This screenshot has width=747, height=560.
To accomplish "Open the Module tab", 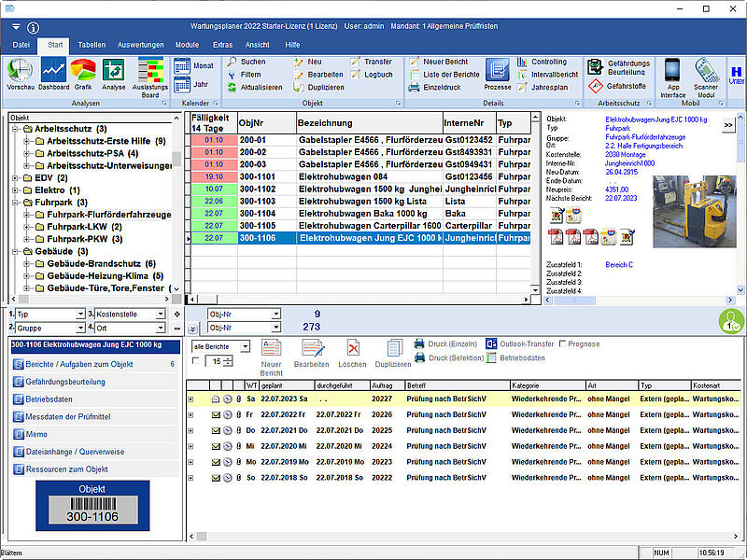I will point(188,45).
